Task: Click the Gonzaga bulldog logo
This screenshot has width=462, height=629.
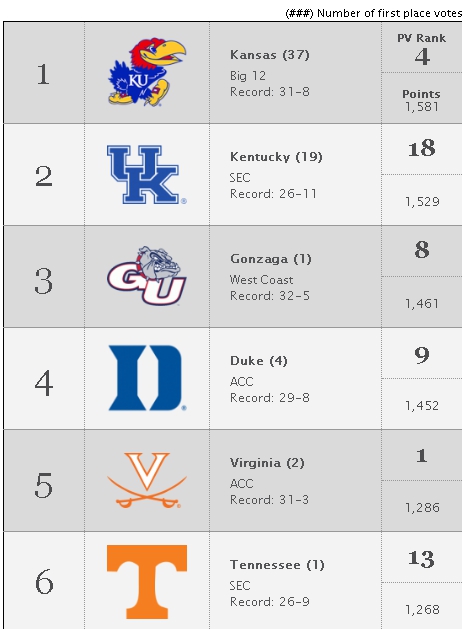Action: pyautogui.click(x=147, y=276)
